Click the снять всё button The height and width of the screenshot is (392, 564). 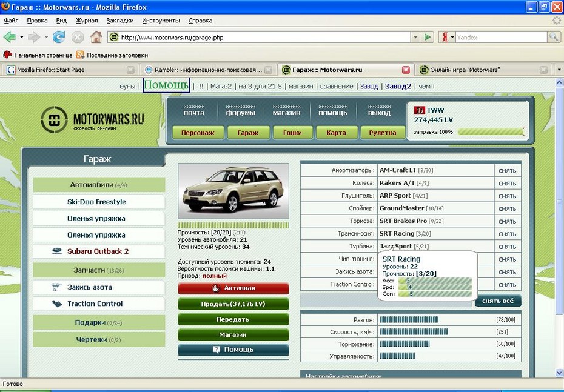[x=498, y=301]
